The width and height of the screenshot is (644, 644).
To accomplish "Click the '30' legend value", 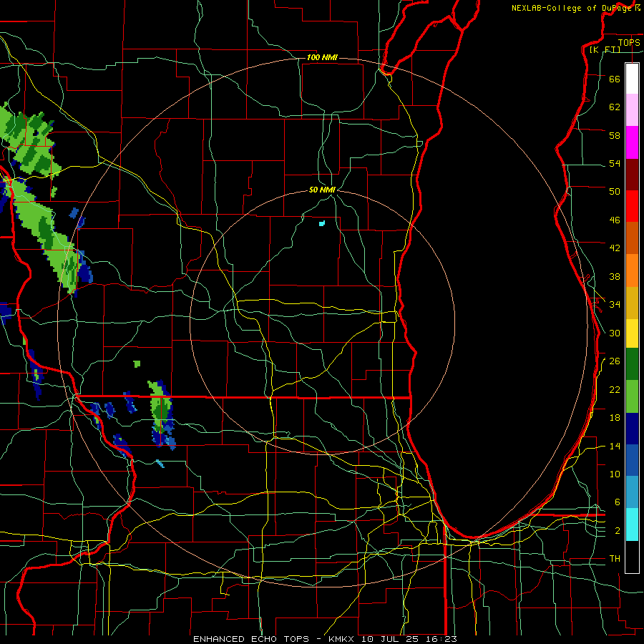I will 615,333.
